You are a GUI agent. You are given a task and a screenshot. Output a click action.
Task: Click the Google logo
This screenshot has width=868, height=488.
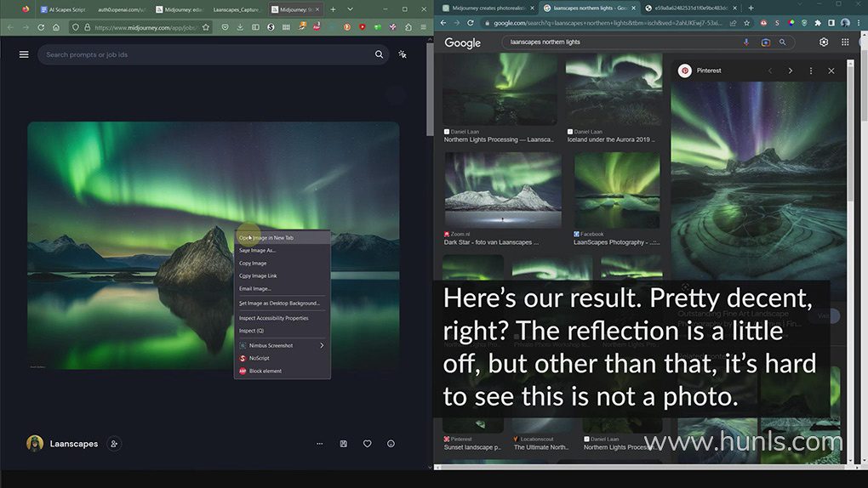point(462,43)
